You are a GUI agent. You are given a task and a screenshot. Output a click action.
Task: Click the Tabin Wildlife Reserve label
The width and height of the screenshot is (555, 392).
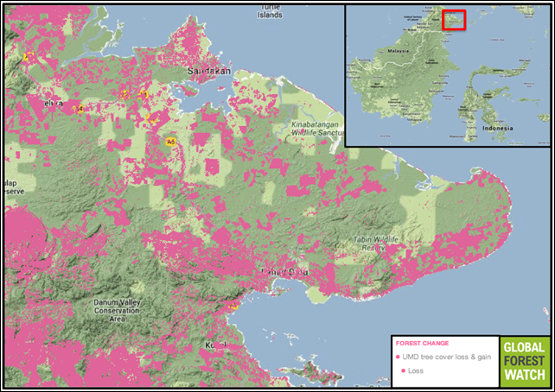375,243
